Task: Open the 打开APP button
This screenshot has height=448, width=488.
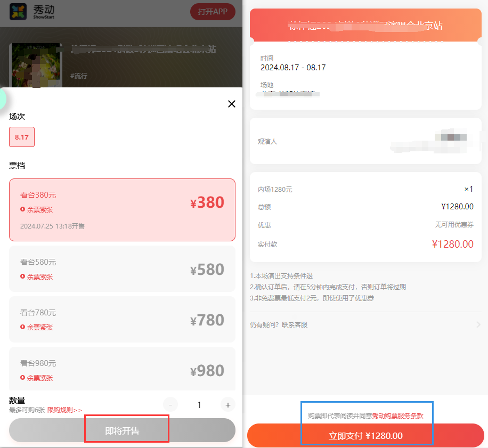Action: tap(213, 12)
